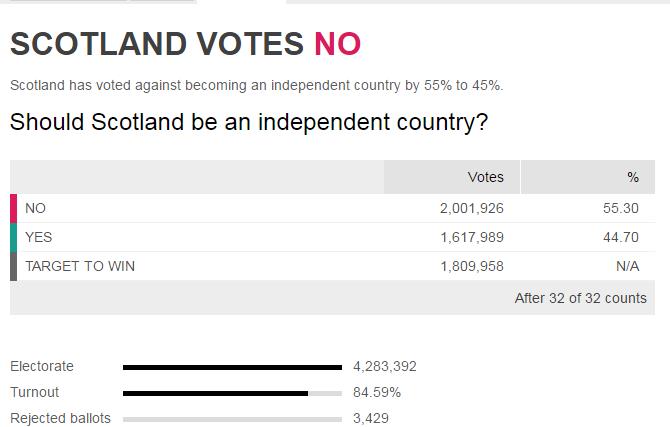Select the Votes column header
670x427 pixels.
(486, 177)
